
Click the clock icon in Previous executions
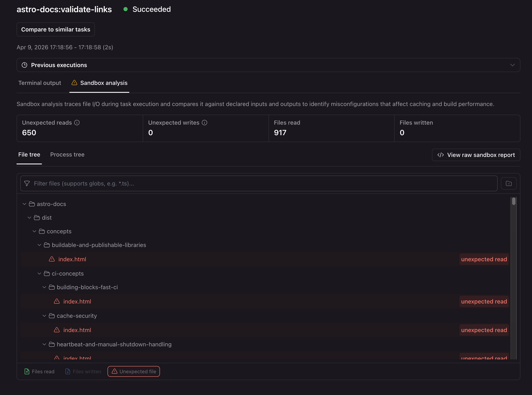[24, 65]
